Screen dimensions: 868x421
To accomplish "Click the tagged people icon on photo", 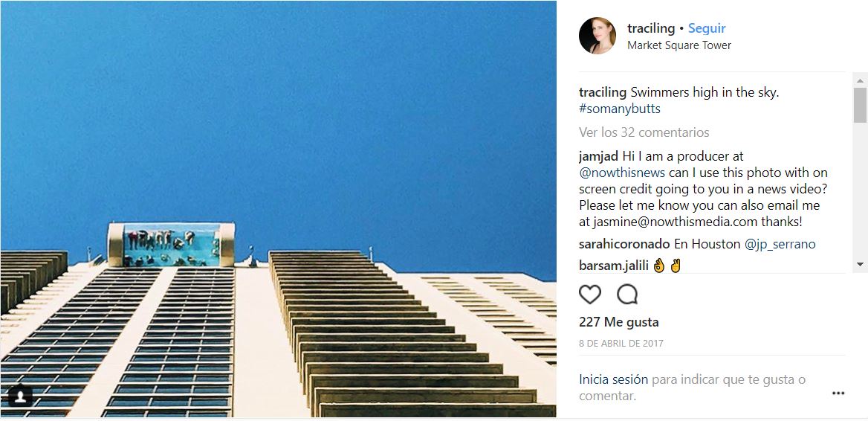I will pos(20,396).
